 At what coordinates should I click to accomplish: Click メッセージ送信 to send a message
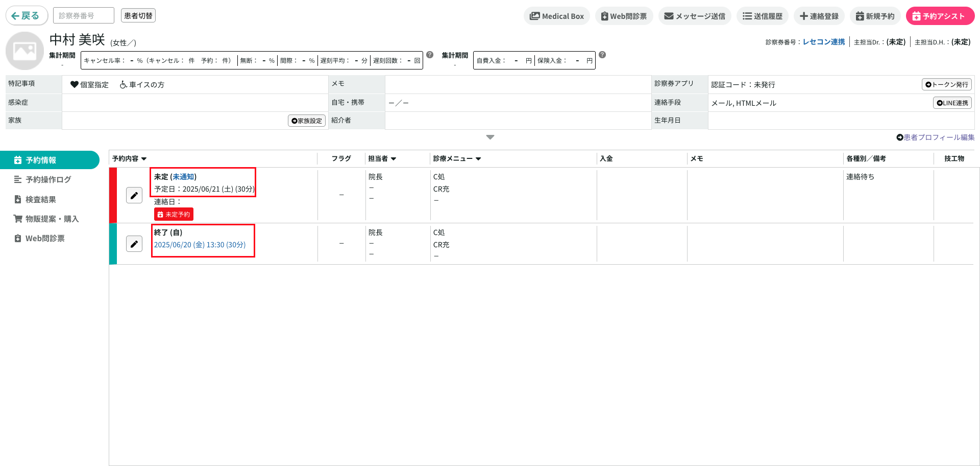pos(695,16)
